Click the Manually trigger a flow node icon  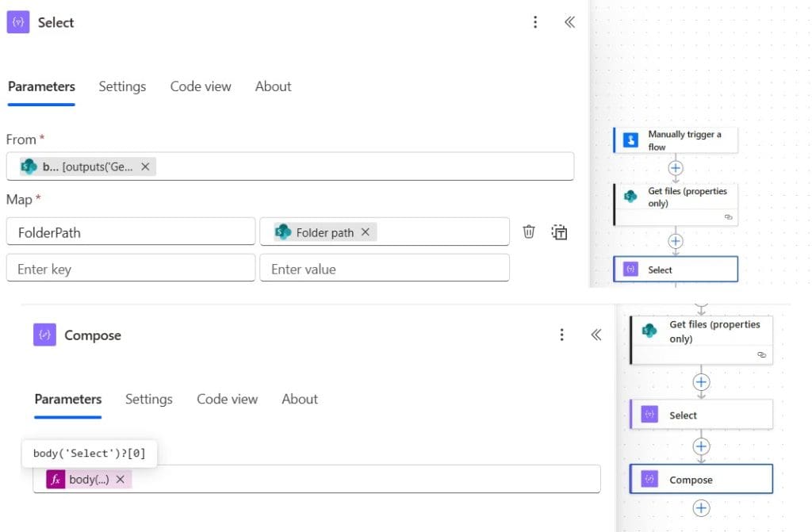630,140
